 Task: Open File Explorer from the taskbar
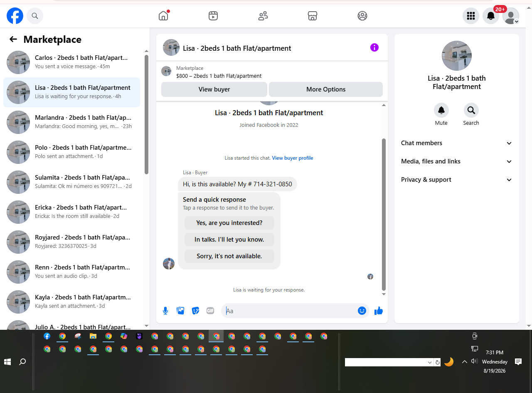[93, 336]
